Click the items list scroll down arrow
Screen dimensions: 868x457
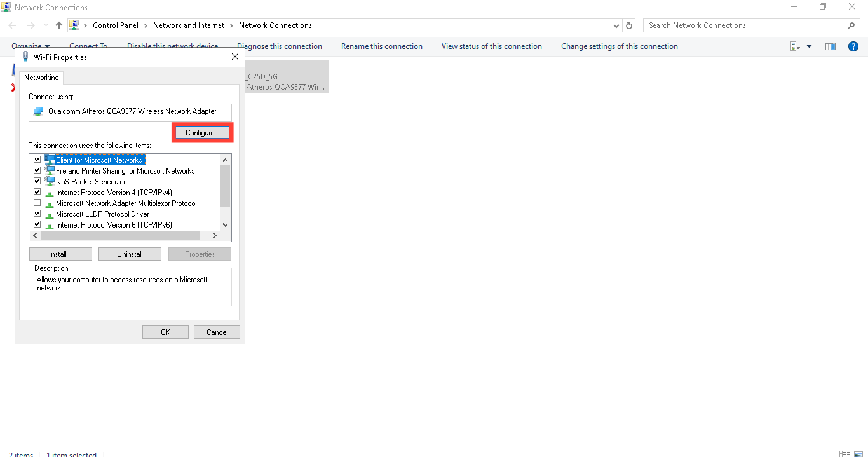click(225, 225)
